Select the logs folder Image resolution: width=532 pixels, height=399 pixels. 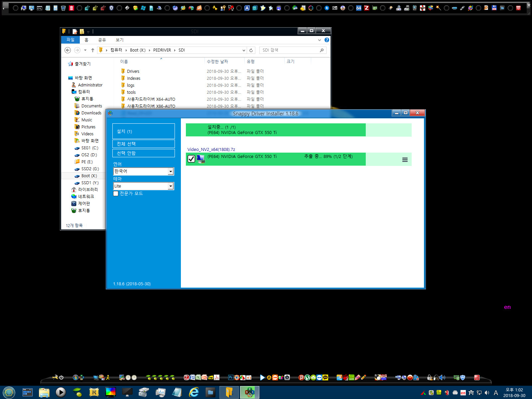pyautogui.click(x=130, y=85)
